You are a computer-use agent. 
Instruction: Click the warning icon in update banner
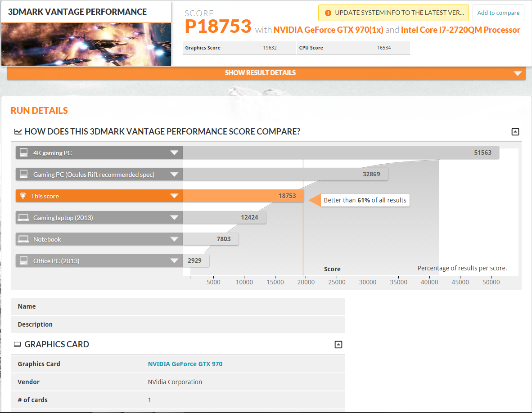tap(328, 13)
